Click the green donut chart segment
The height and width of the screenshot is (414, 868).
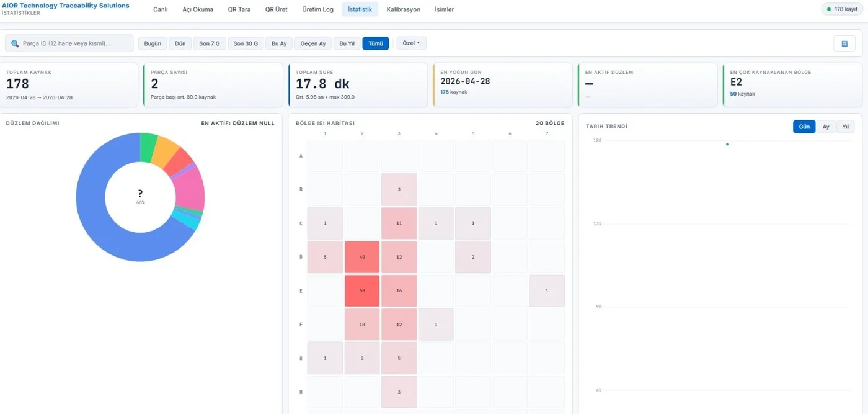click(148, 146)
